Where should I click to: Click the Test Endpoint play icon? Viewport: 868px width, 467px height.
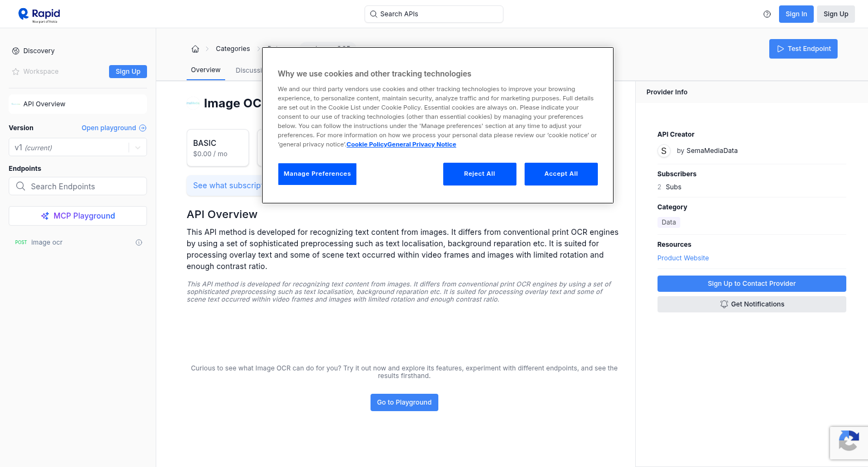point(781,49)
